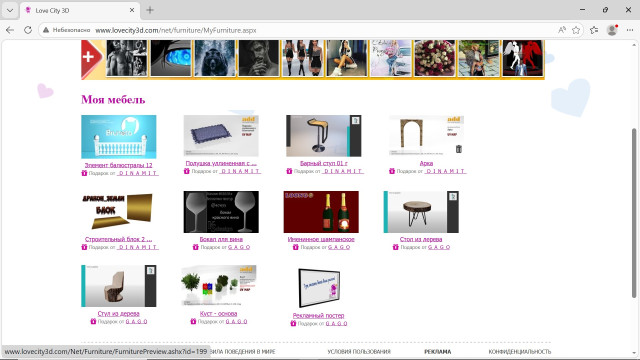This screenshot has height=360, width=640.
Task: Open the Рекламный постер thumbnail image
Action: pos(319,288)
